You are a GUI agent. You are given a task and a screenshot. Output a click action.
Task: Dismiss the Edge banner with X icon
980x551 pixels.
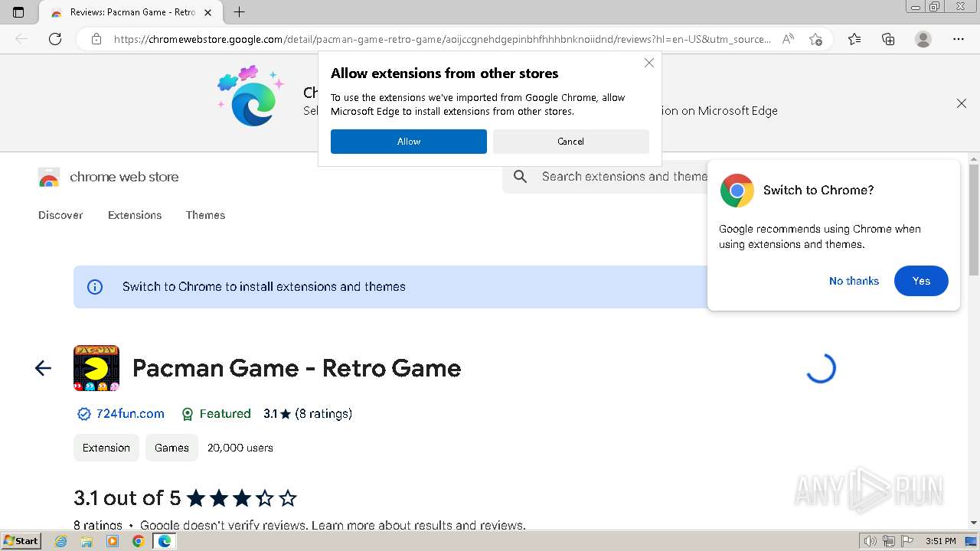pyautogui.click(x=962, y=103)
